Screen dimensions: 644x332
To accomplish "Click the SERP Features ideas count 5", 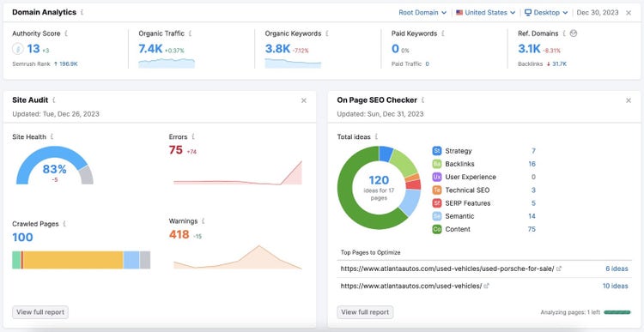I will (533, 203).
